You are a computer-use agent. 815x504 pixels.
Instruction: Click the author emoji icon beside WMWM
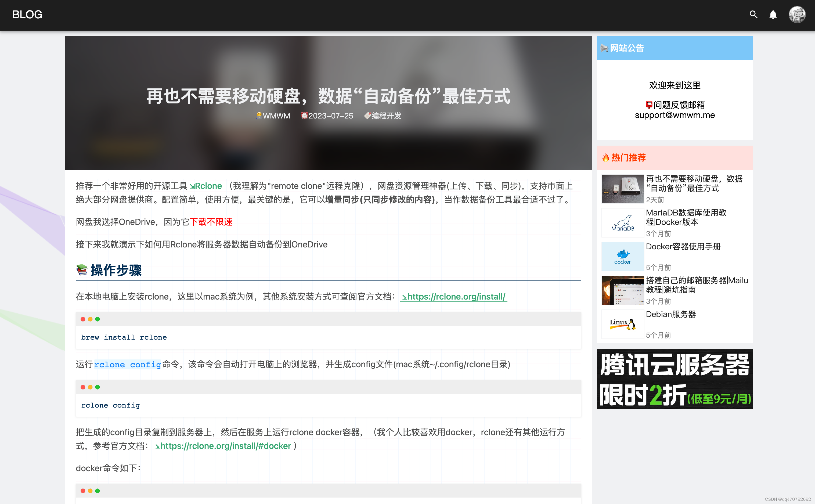point(259,116)
